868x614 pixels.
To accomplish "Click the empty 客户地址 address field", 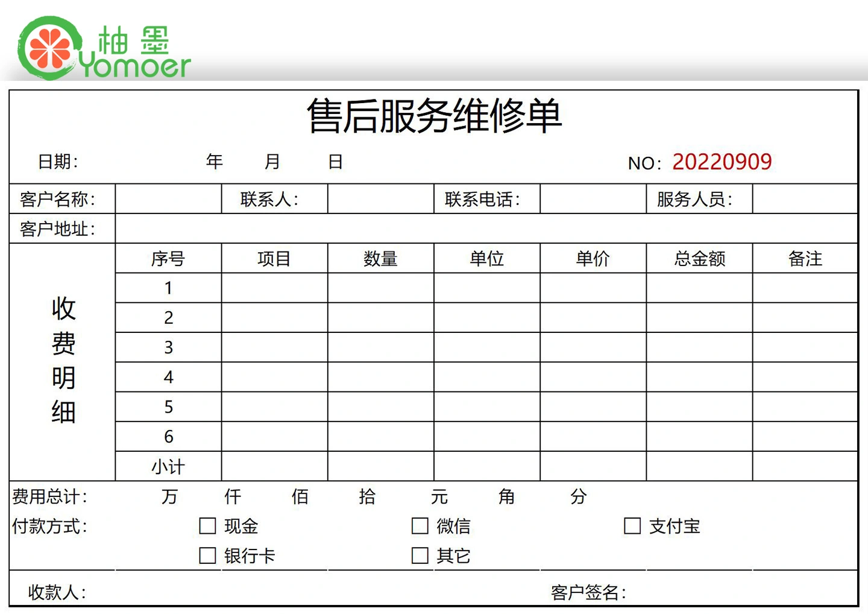I will (486, 229).
